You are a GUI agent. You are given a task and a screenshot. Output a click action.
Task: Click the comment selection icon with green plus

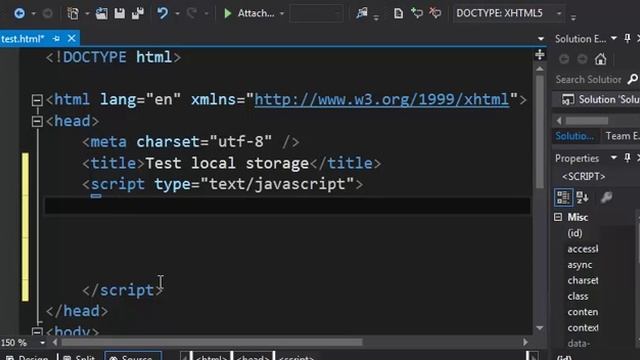(417, 13)
